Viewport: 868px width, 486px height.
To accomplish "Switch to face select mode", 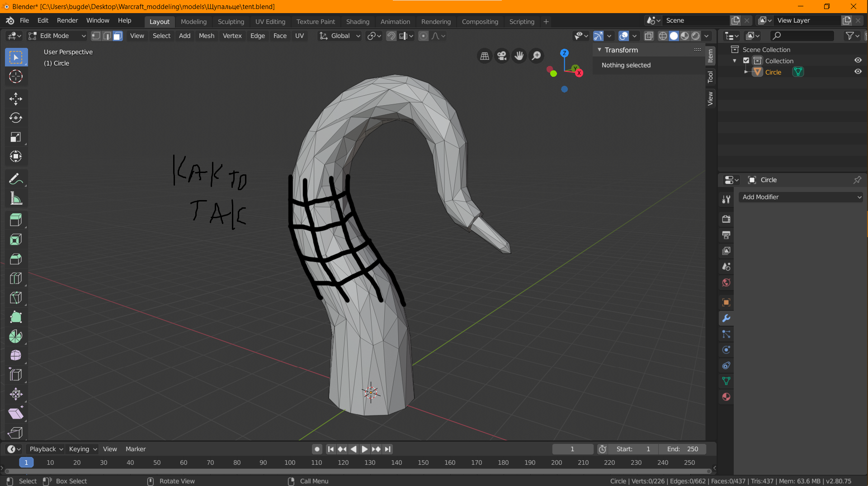I will tap(118, 36).
